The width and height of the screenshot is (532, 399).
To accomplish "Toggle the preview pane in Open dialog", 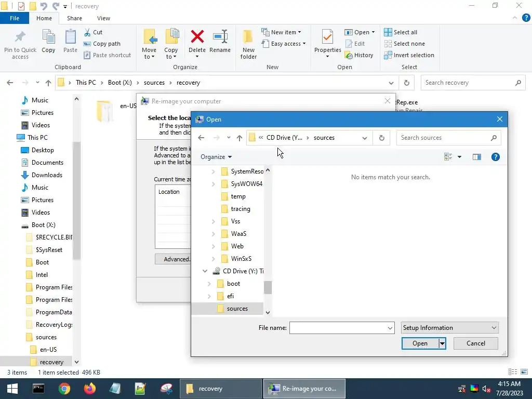I will click(477, 157).
